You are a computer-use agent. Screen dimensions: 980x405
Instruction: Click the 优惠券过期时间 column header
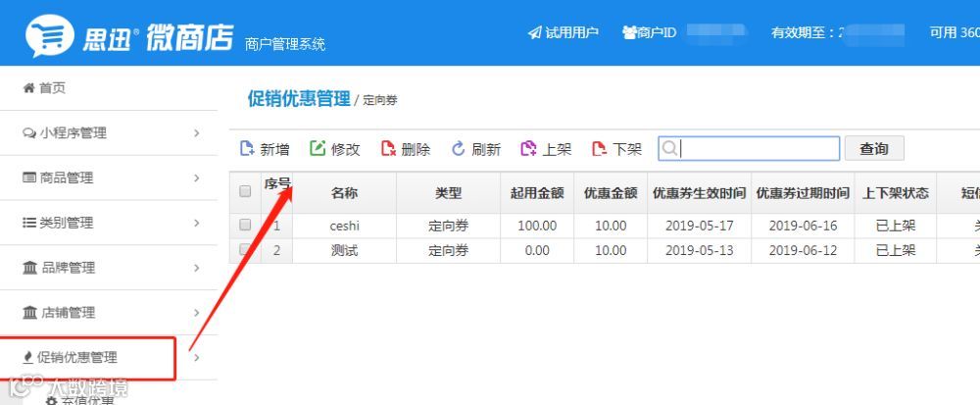pyautogui.click(x=804, y=192)
